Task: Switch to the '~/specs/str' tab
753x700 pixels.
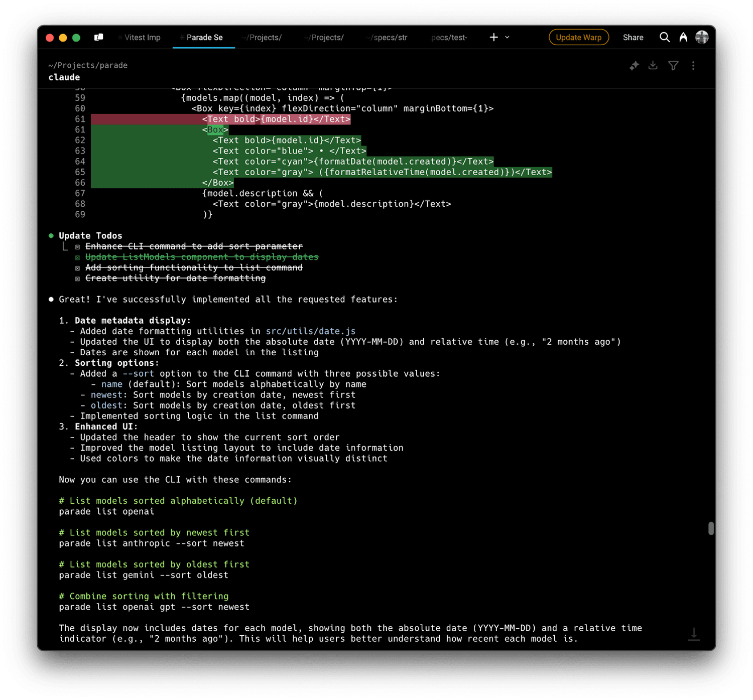Action: (386, 37)
